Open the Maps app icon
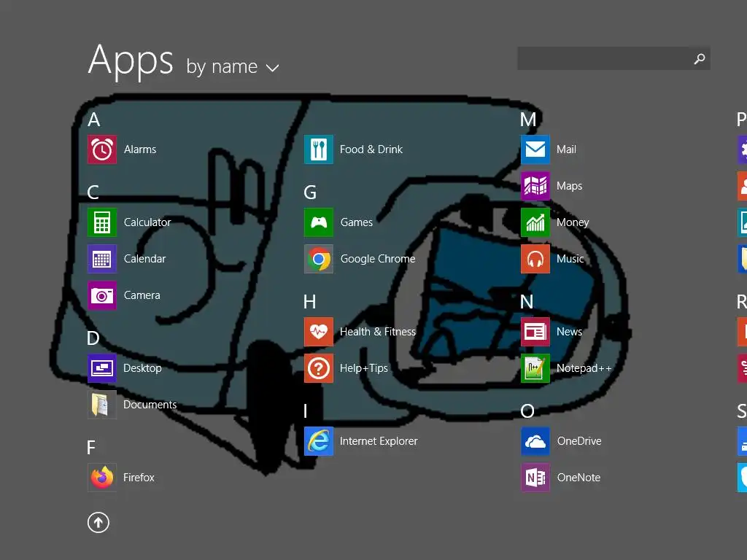The height and width of the screenshot is (560, 747). click(x=535, y=186)
